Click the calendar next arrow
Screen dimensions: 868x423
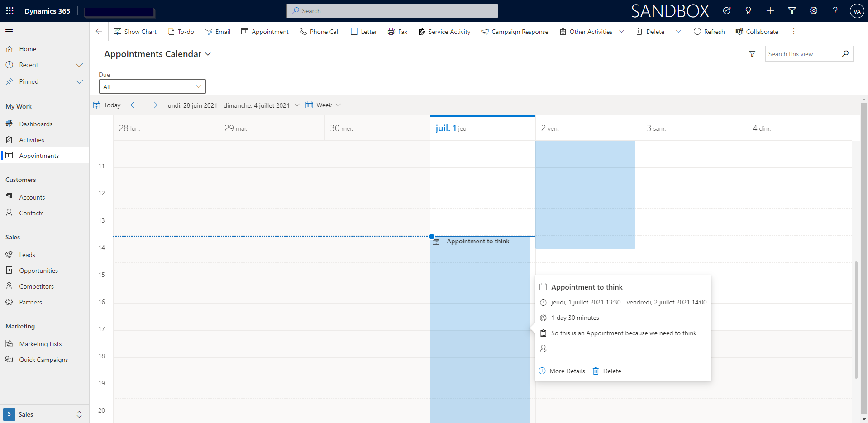154,105
